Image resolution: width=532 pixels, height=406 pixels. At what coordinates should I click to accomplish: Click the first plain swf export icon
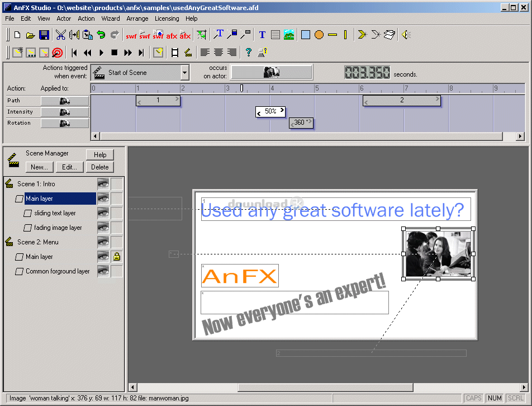pyautogui.click(x=131, y=35)
